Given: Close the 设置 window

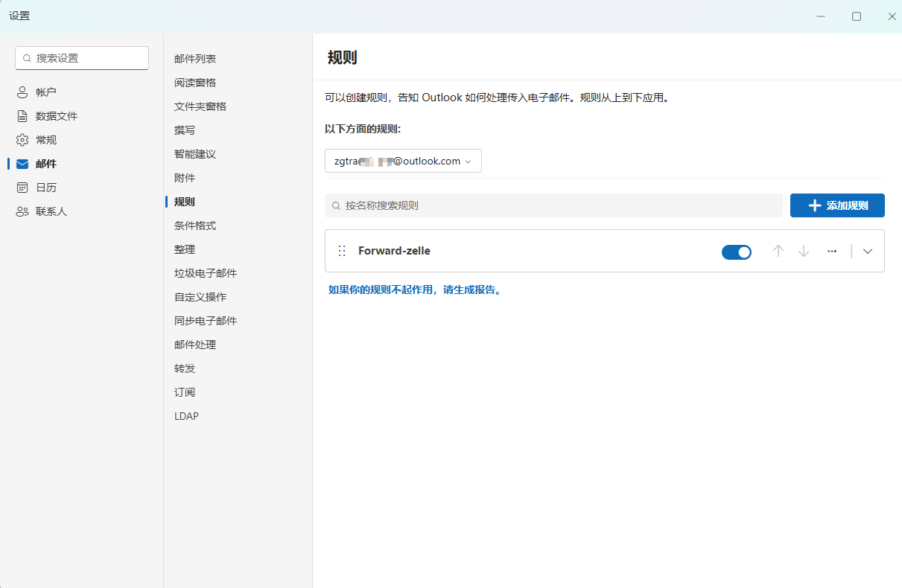Looking at the screenshot, I should [x=892, y=16].
